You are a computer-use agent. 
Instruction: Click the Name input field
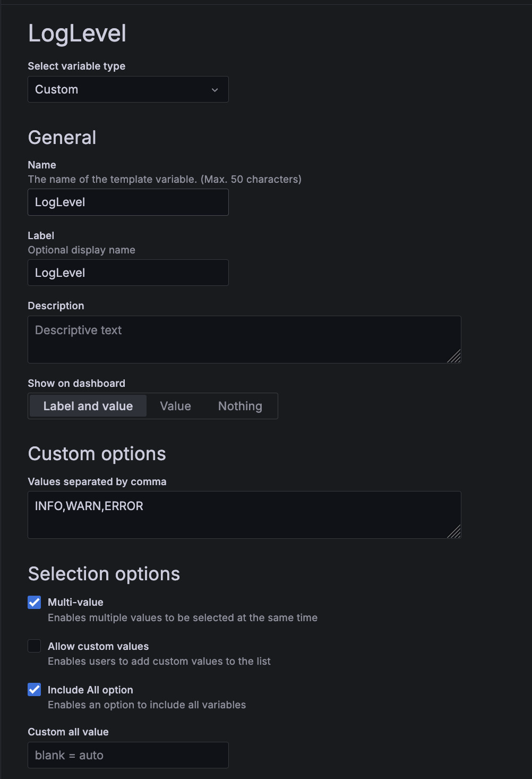127,202
